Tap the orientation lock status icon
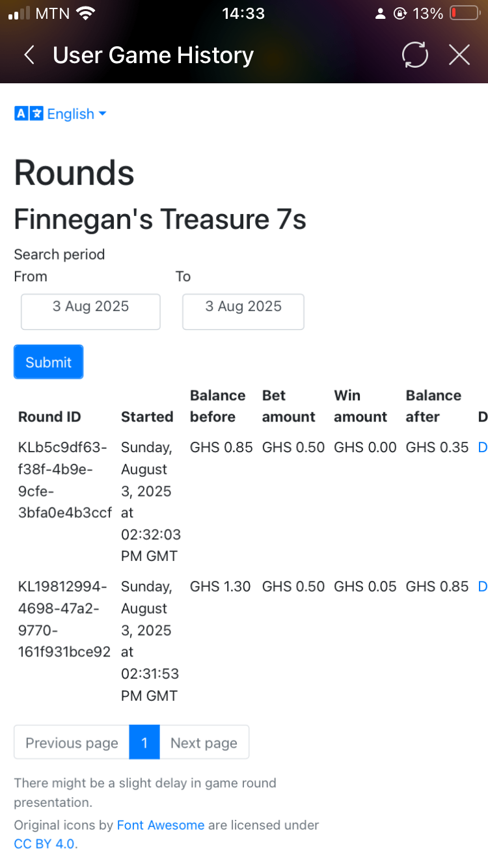Image resolution: width=488 pixels, height=868 pixels. [x=400, y=14]
